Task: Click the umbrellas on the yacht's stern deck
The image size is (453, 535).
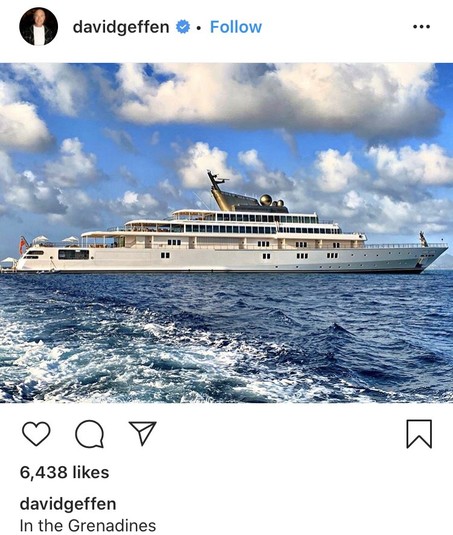Action: 56,240
